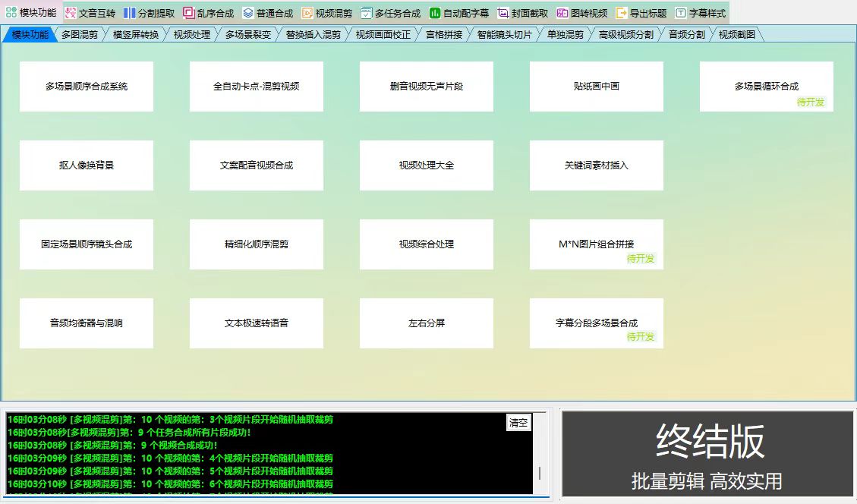The width and height of the screenshot is (857, 504).
Task: Open the 普通合成 layers icon
Action: pos(248,13)
